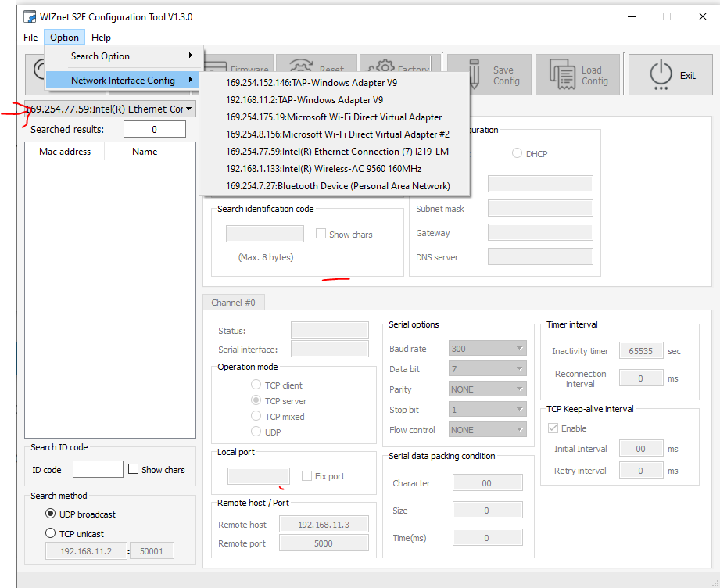This screenshot has width=720, height=588.
Task: Select Microsoft Wi-Fi Direct Virtual Adapter #2
Action: tap(338, 134)
